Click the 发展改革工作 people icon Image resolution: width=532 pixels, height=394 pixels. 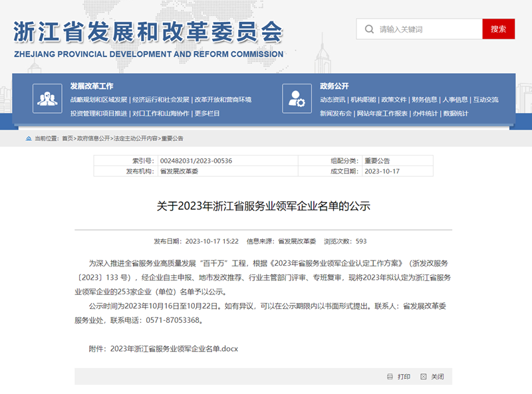click(x=47, y=99)
